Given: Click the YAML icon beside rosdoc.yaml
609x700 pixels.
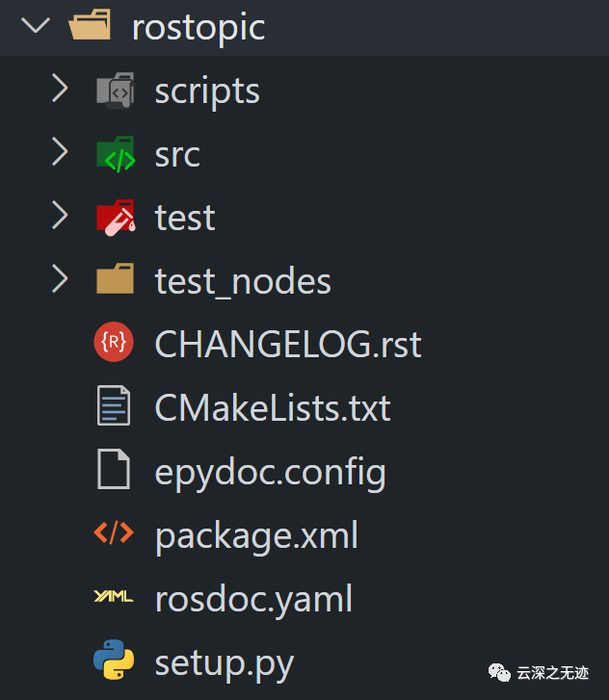Looking at the screenshot, I should click(x=114, y=598).
